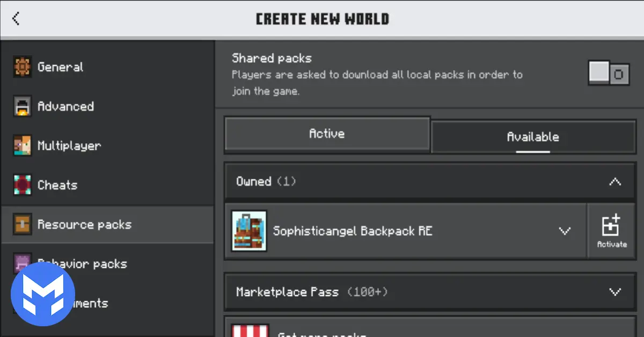Click the Resource packs chest icon
The width and height of the screenshot is (644, 337).
click(x=22, y=224)
